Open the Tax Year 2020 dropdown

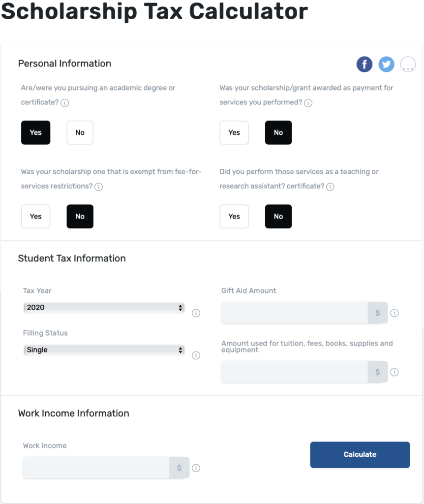[x=104, y=308]
